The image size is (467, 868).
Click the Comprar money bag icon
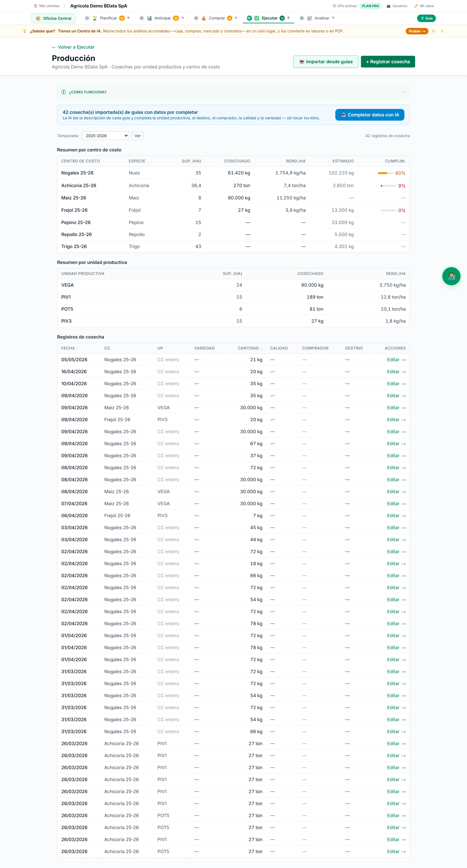[204, 18]
